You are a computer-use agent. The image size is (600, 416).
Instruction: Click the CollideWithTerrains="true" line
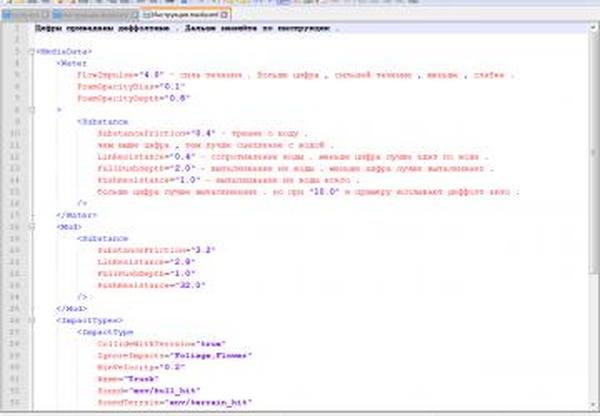pos(150,343)
